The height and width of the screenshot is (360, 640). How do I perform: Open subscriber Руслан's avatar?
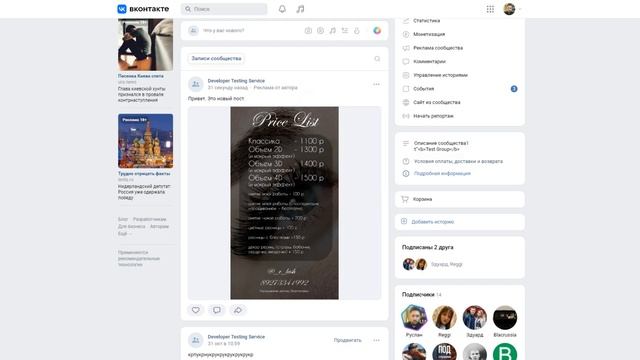[x=414, y=318]
